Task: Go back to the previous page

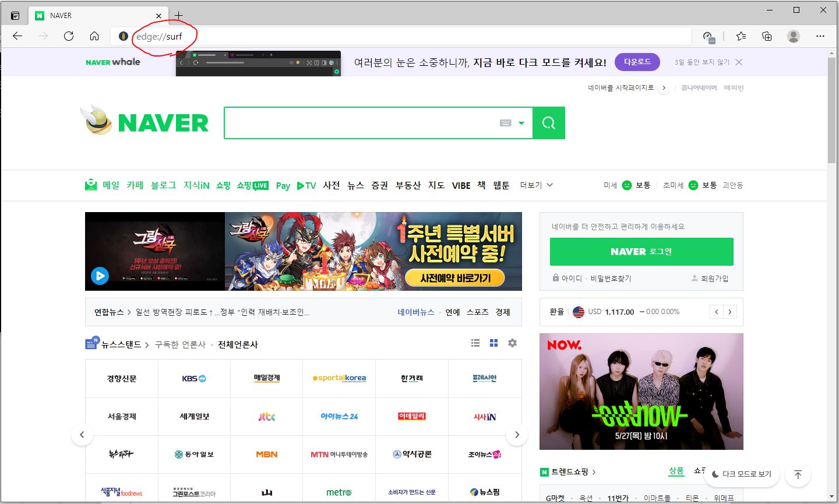Action: pos(17,36)
